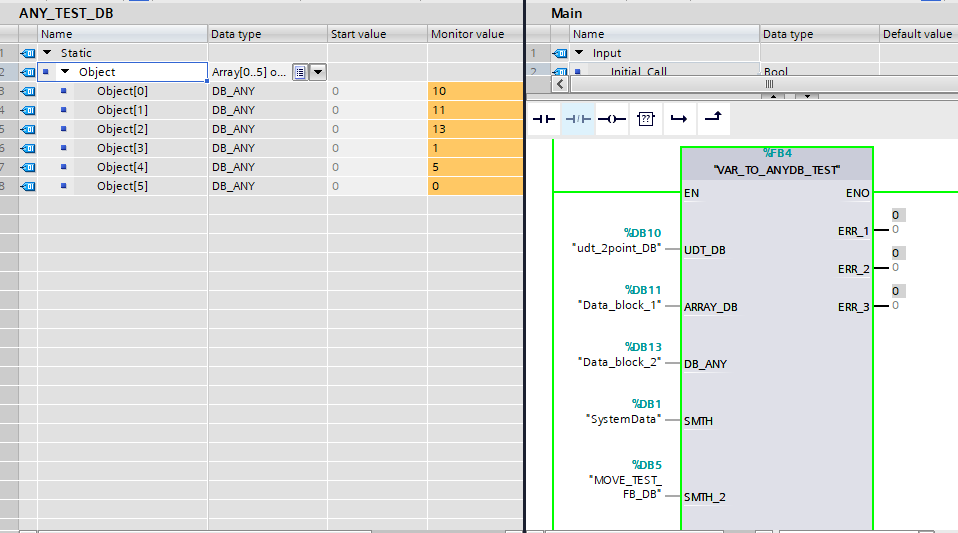Click the Monitor value column header
The image size is (958, 533).
[475, 34]
